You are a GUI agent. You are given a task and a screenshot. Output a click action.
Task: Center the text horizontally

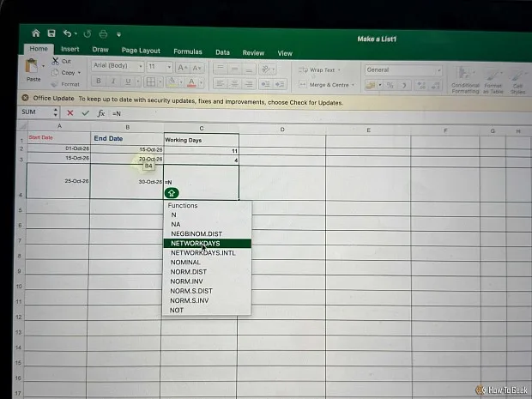tap(234, 83)
